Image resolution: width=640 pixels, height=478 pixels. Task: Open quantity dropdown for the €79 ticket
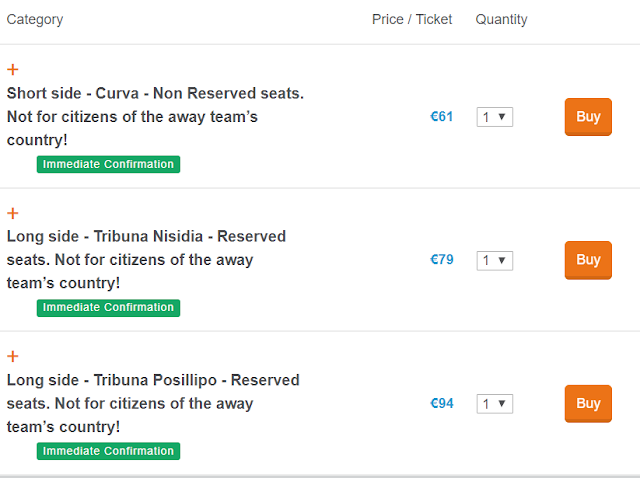coord(494,260)
